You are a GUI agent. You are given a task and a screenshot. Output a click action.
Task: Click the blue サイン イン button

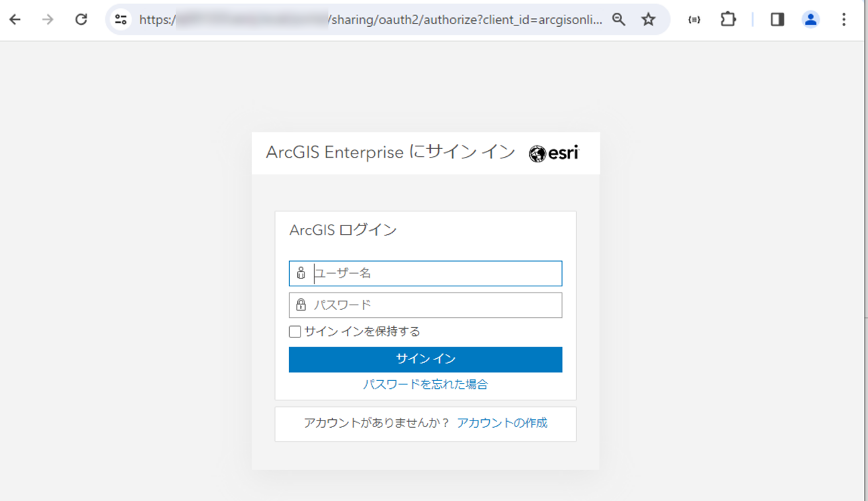point(425,359)
